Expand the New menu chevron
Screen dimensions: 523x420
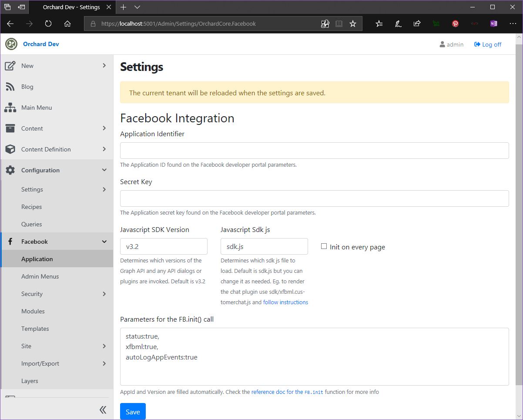[x=104, y=66]
